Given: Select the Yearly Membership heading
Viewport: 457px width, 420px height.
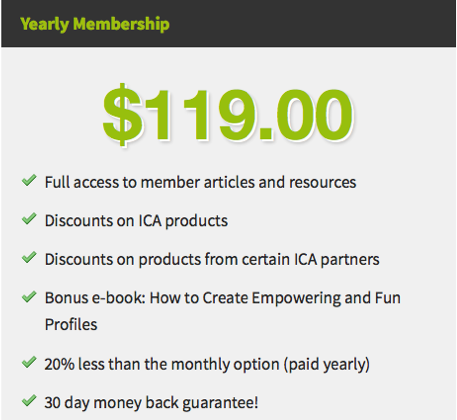Looking at the screenshot, I should (95, 24).
